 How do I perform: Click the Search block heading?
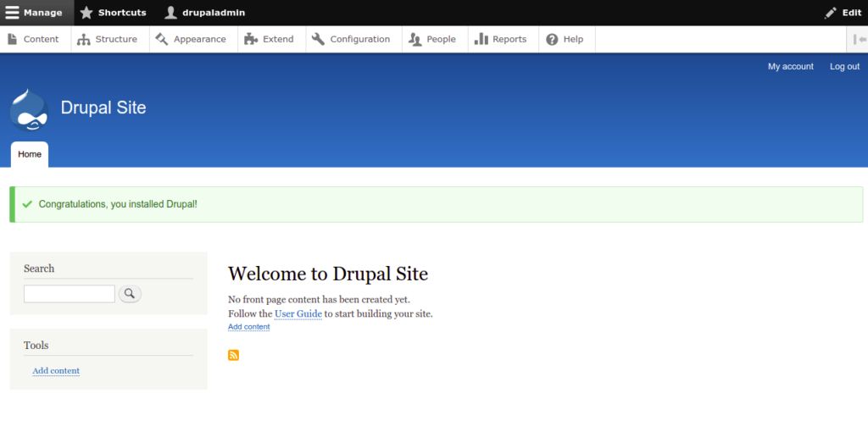click(39, 269)
